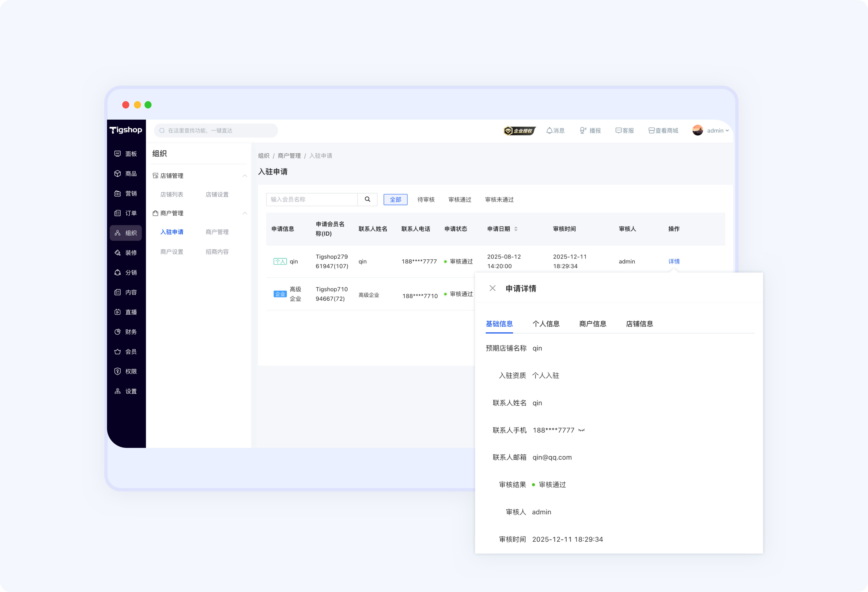Open 查看商城 view store
Image resolution: width=868 pixels, height=592 pixels.
coord(663,130)
